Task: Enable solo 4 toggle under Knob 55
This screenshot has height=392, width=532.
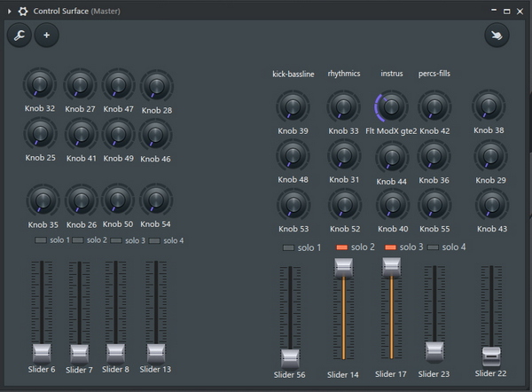Action: coord(433,247)
